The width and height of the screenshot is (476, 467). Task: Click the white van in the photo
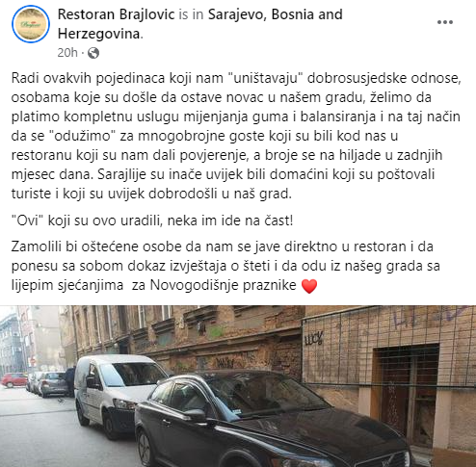(119, 393)
